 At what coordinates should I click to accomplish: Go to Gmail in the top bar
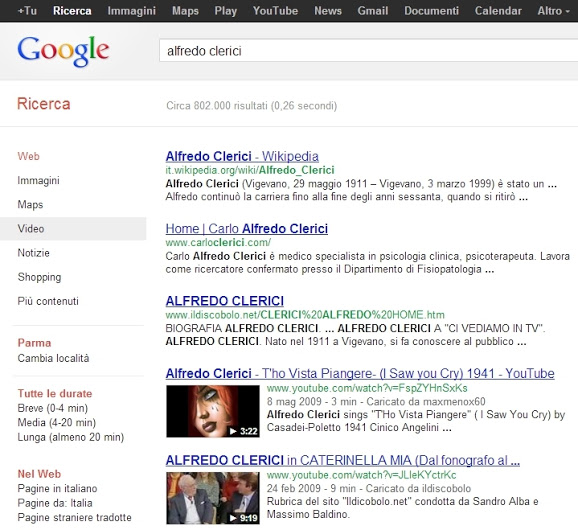[373, 11]
